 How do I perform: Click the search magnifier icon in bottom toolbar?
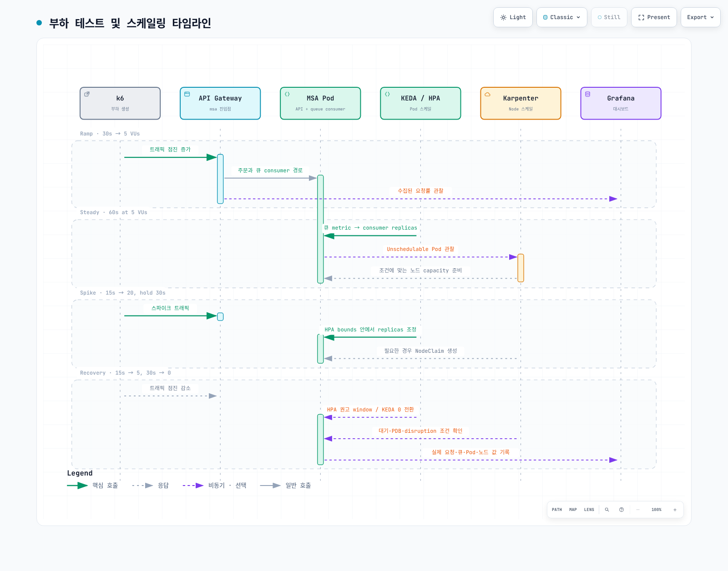pyautogui.click(x=607, y=510)
